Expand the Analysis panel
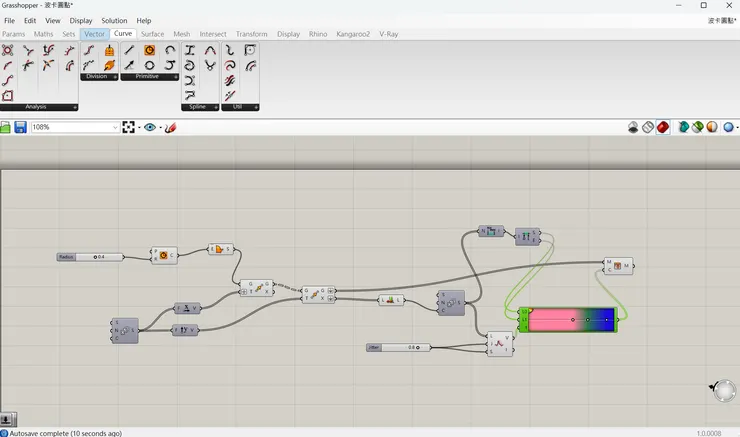This screenshot has width=740, height=437. 74,107
